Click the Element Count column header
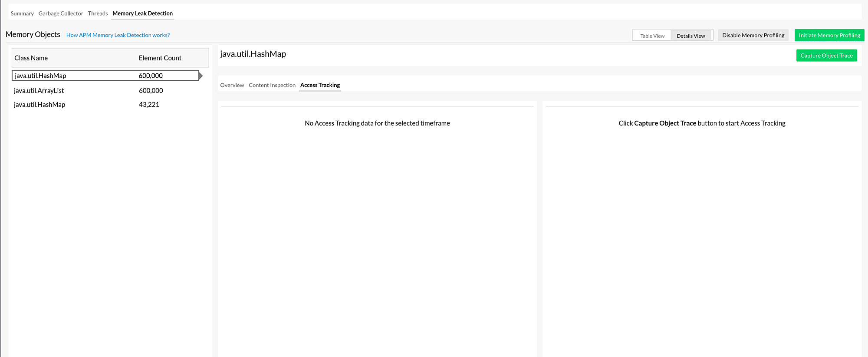This screenshot has height=357, width=868. [160, 58]
